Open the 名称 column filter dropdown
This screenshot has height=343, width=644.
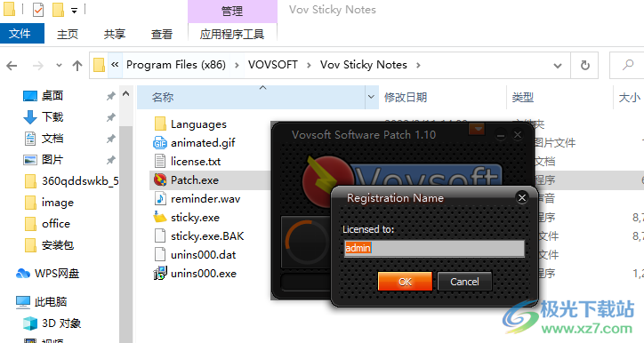371,97
